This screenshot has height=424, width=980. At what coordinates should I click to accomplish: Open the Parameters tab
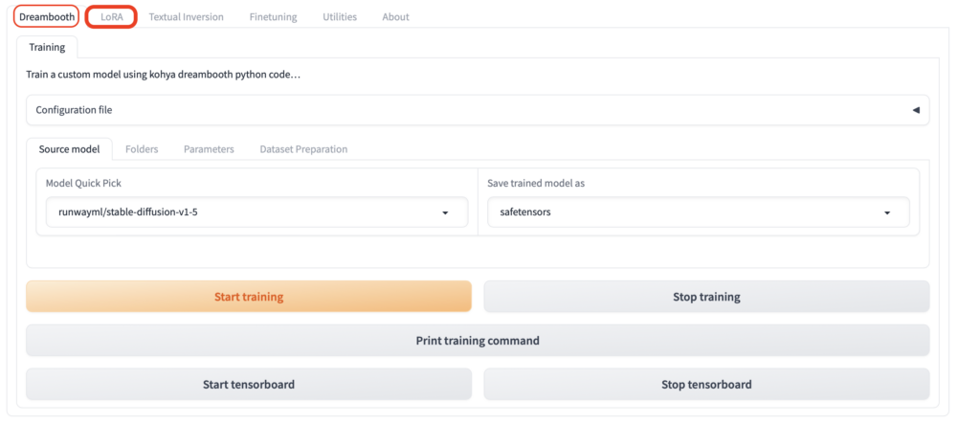click(x=209, y=149)
